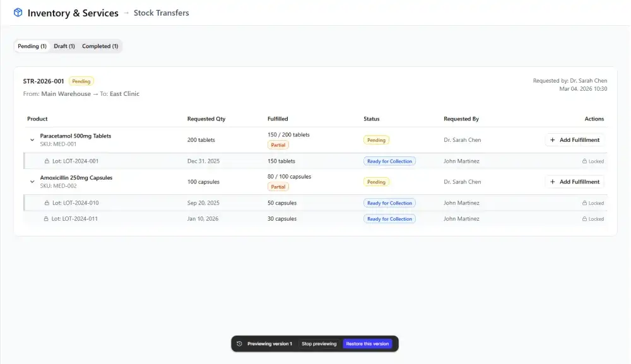Click East Clinic destination text
Viewport: 631px width, 364px height.
pos(124,94)
